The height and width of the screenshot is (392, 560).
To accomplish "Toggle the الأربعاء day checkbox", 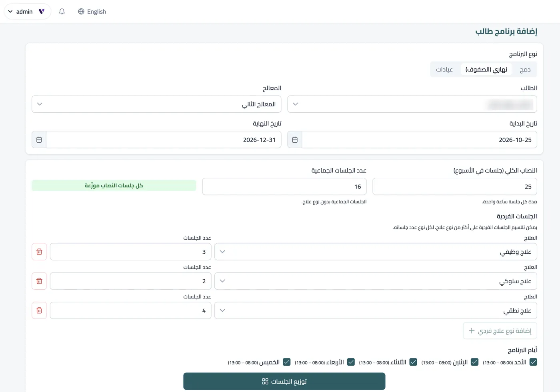I will pos(351,362).
